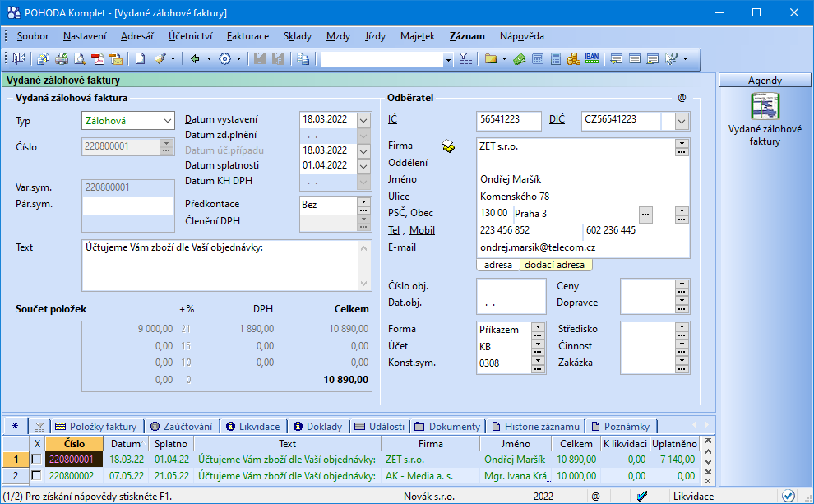Click the E-mail link label

point(402,247)
